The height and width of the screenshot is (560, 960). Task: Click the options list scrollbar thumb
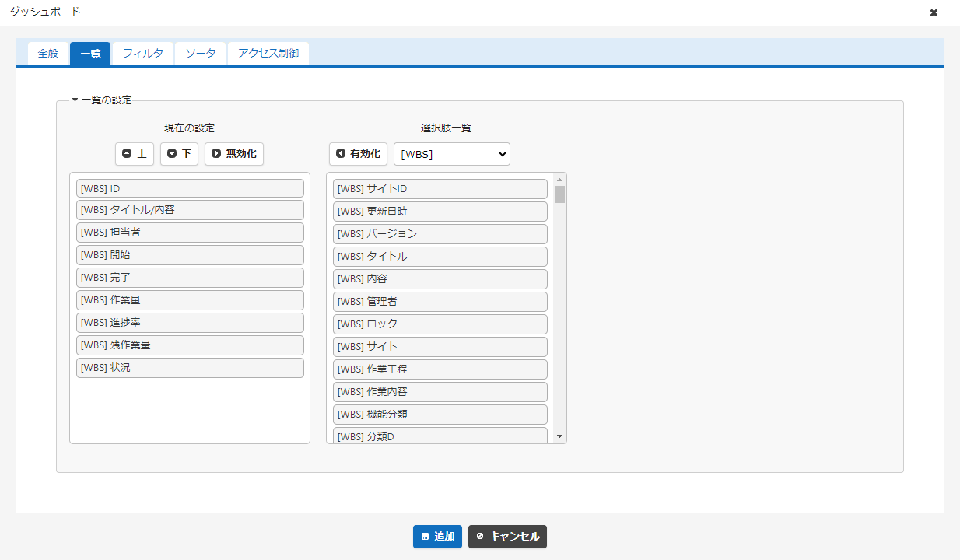(559, 194)
